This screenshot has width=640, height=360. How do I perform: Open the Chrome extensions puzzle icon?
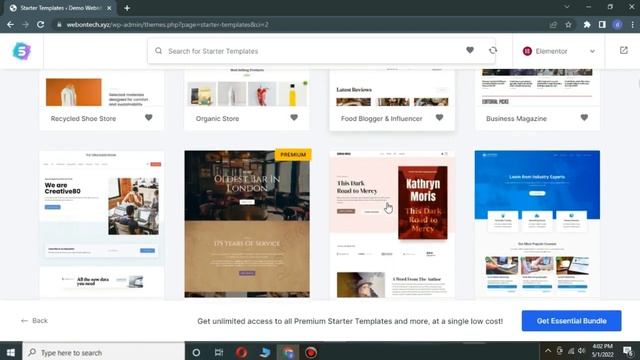587,25
